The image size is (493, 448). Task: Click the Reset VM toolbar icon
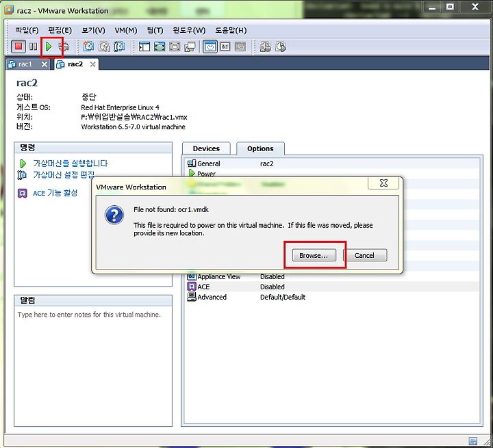point(64,47)
